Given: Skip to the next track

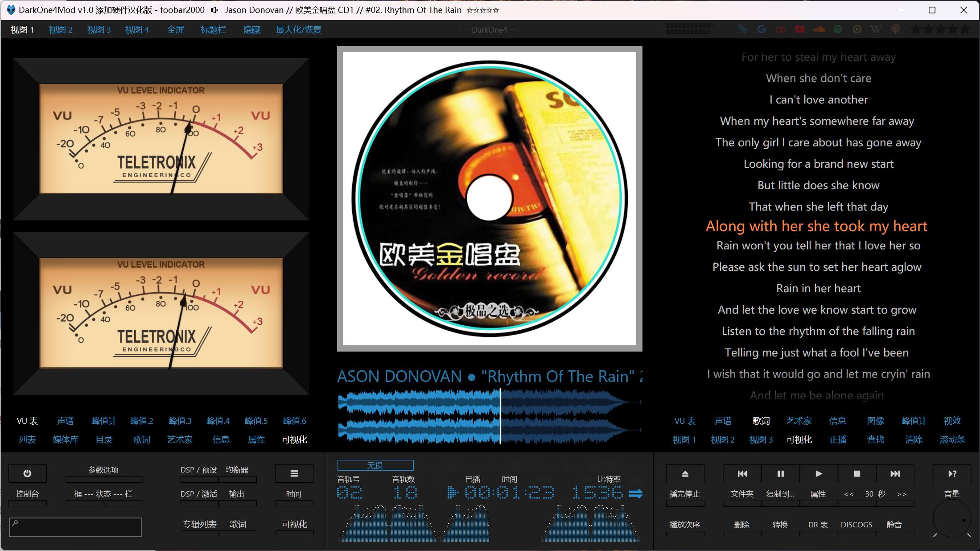Looking at the screenshot, I should [895, 473].
